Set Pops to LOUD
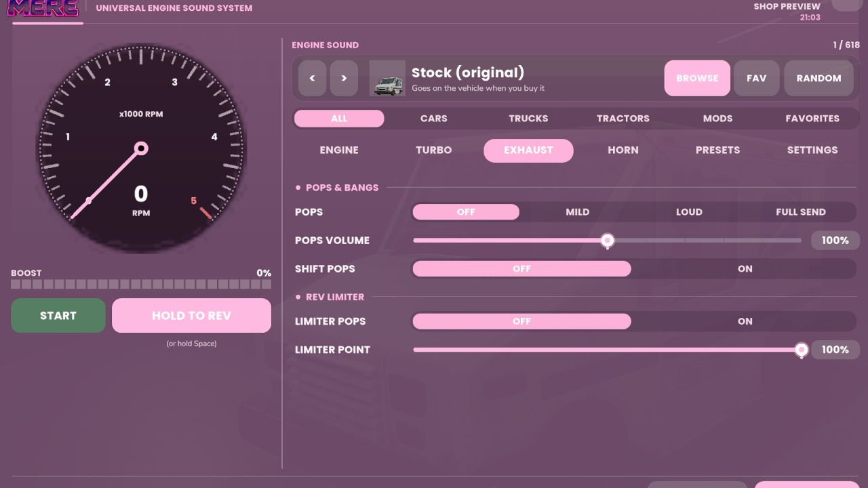Screen dimensions: 868x488 689,212
